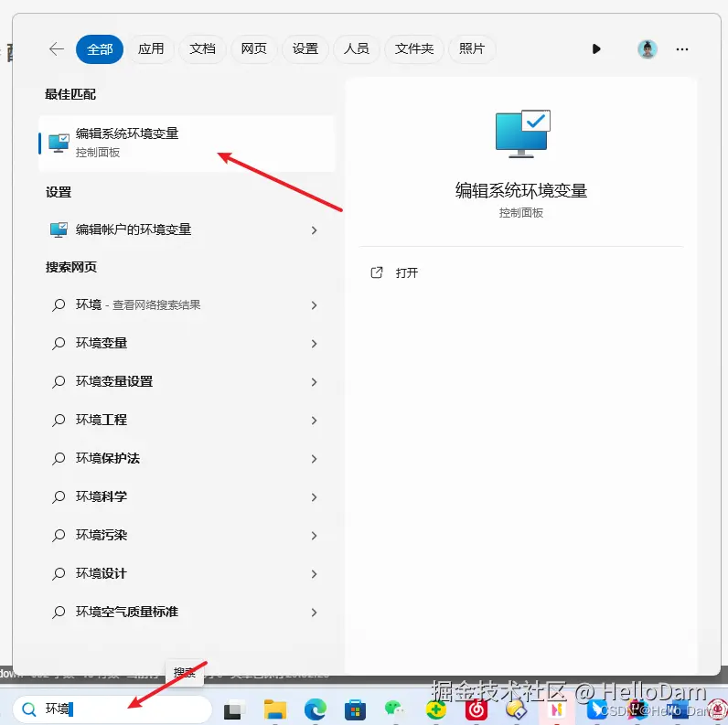Image resolution: width=728 pixels, height=725 pixels.
Task: Click the monitor icon beside 编辑帐户的环境变量
Action: pyautogui.click(x=59, y=229)
